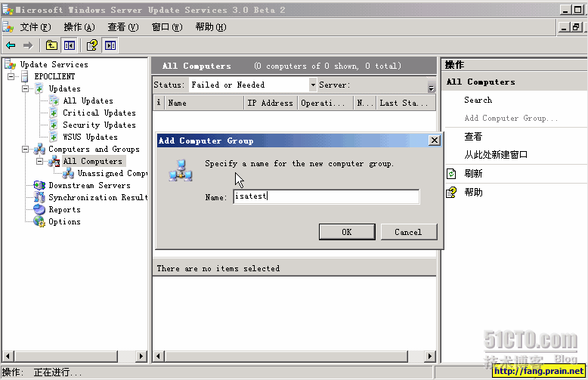Screen dimensions: 588x380
Task: Click the All Computers tree icon
Action: 54,161
